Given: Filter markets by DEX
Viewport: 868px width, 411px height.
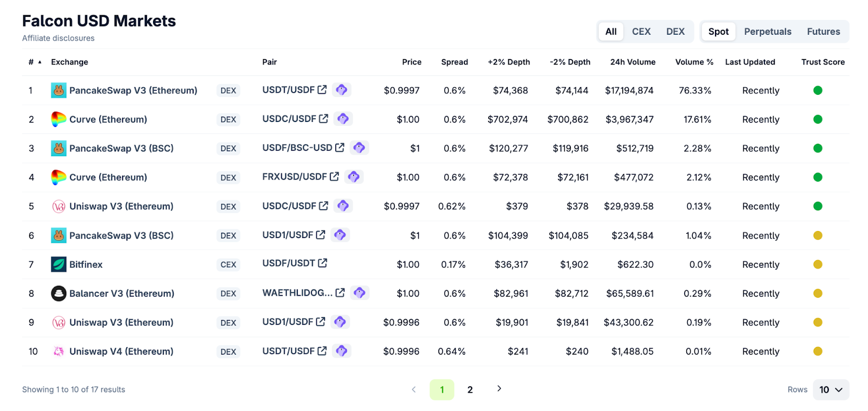Looking at the screenshot, I should [x=675, y=31].
